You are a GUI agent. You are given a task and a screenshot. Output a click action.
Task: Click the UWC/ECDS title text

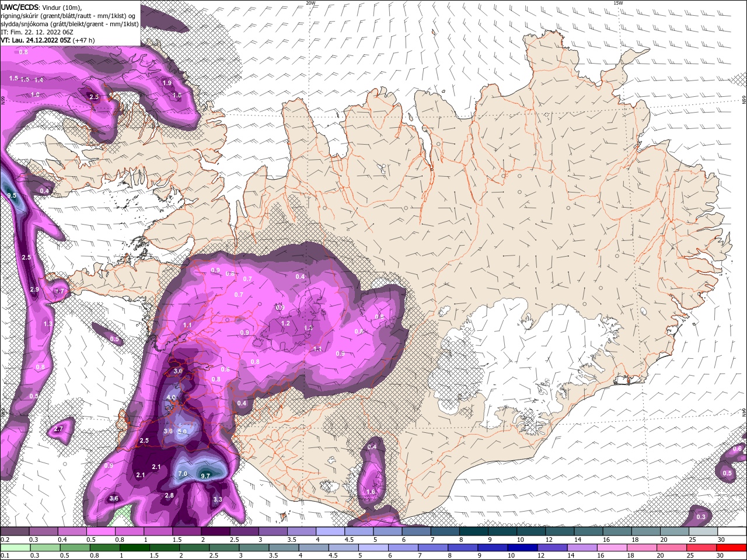[20, 6]
